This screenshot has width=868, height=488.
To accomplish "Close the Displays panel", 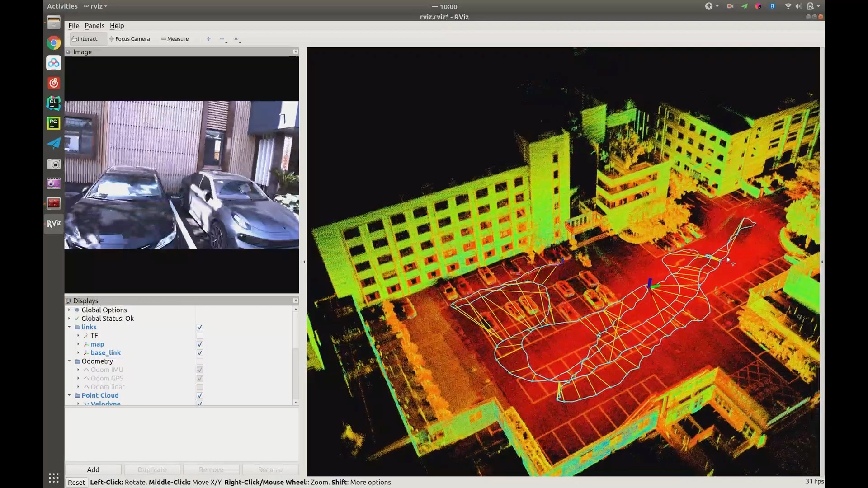I will [296, 300].
